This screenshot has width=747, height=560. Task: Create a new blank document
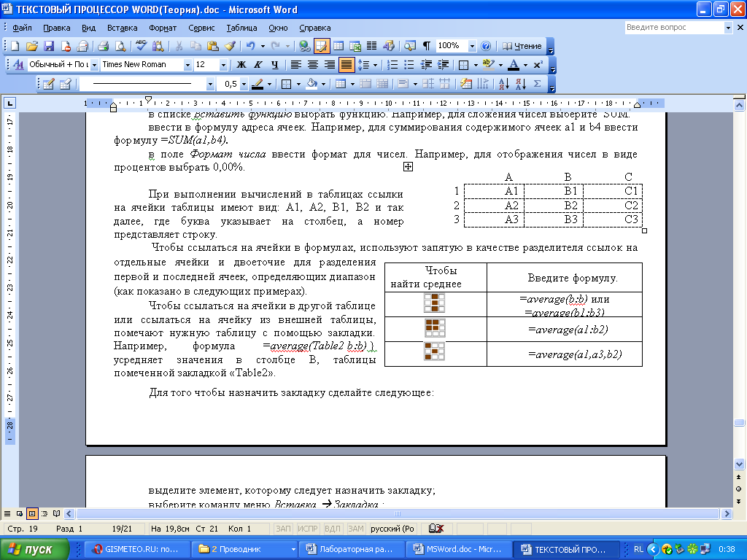15,46
